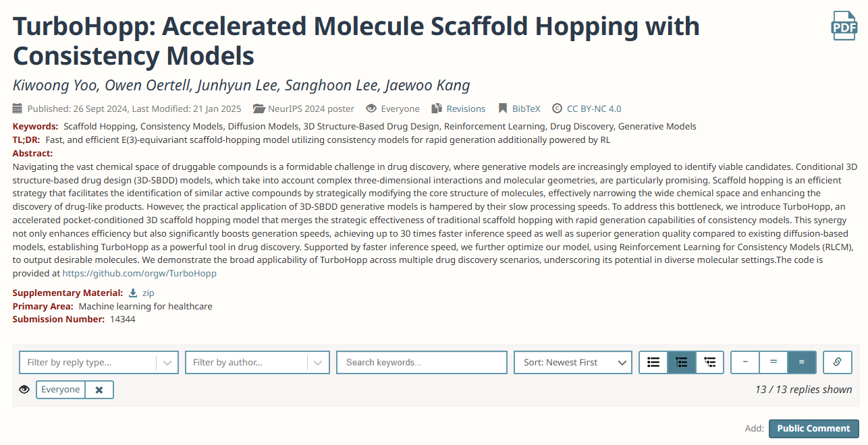
Task: Open Sort: Newest First dropdown
Action: tap(573, 362)
